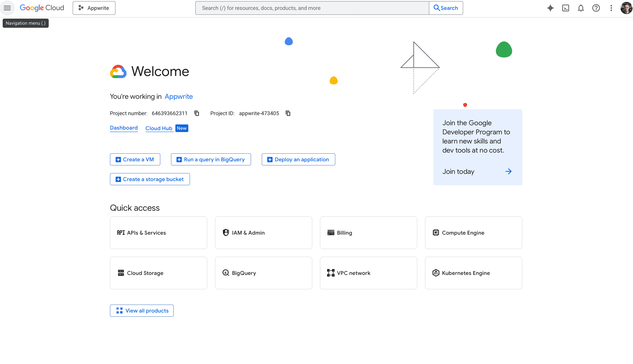Click the Join today arrow
The width and height of the screenshot is (633, 364).
(x=508, y=172)
